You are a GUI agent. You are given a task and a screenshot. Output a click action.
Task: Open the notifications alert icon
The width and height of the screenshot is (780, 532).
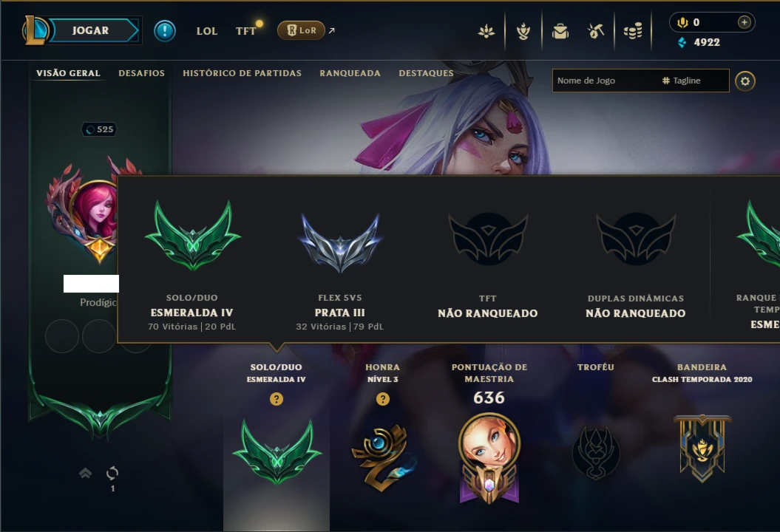tap(165, 31)
